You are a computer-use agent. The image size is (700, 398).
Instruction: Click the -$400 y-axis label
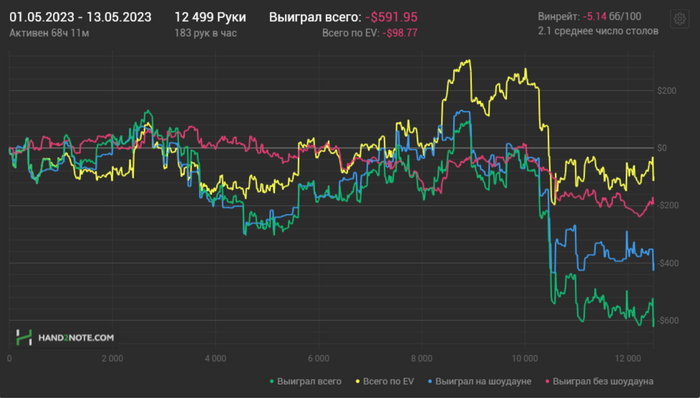click(668, 263)
